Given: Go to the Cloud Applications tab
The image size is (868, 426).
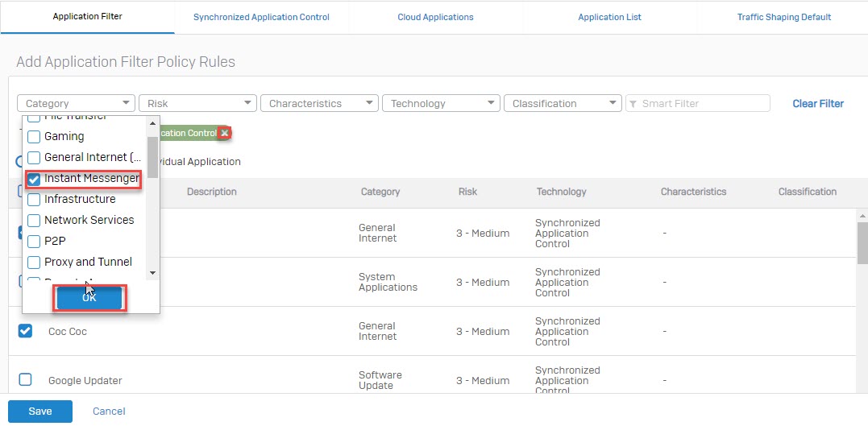Looking at the screenshot, I should click(x=435, y=17).
